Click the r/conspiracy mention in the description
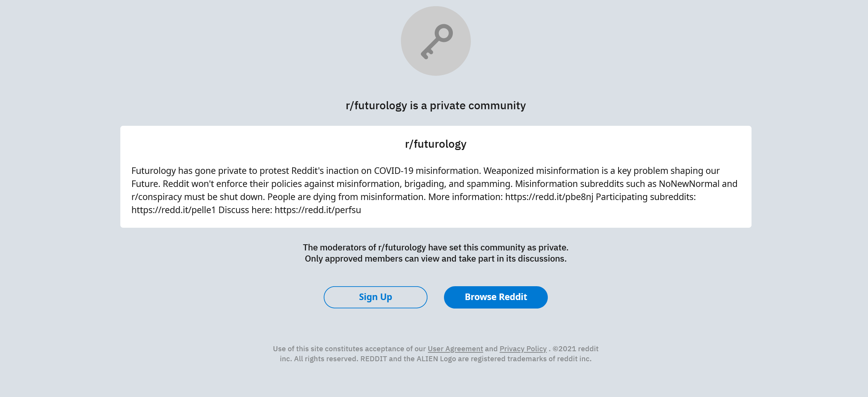The width and height of the screenshot is (868, 397). 156,197
